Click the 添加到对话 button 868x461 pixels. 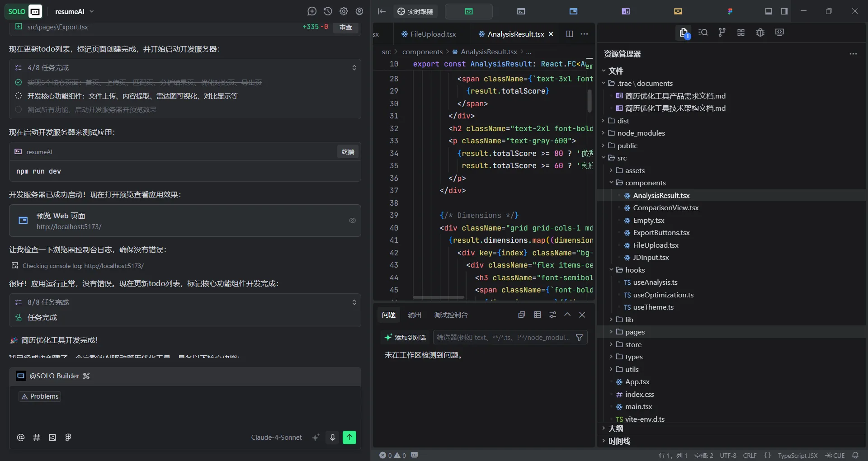click(x=406, y=338)
